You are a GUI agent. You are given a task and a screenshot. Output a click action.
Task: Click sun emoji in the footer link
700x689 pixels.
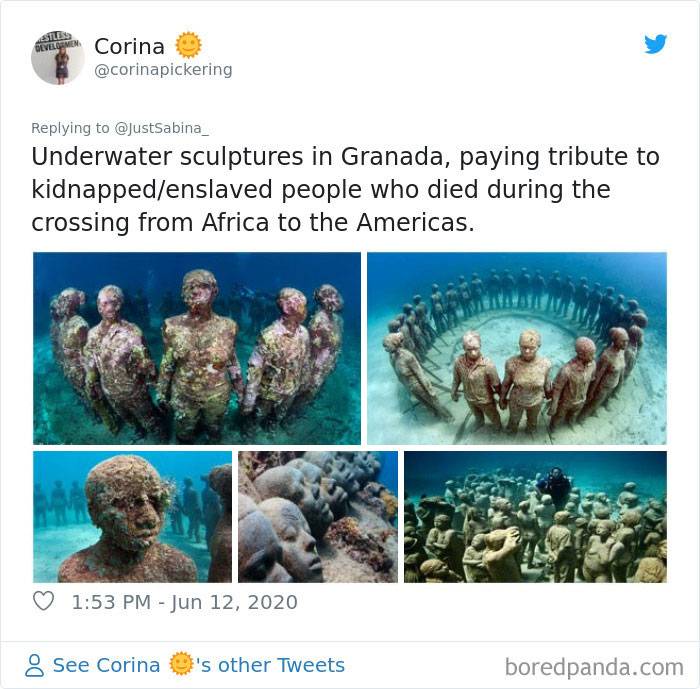tap(181, 664)
